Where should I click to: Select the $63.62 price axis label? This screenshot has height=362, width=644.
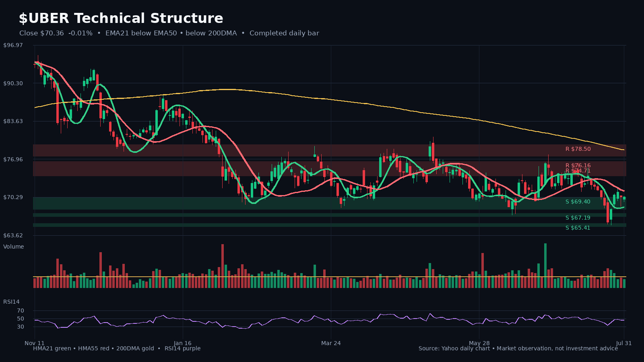point(13,235)
